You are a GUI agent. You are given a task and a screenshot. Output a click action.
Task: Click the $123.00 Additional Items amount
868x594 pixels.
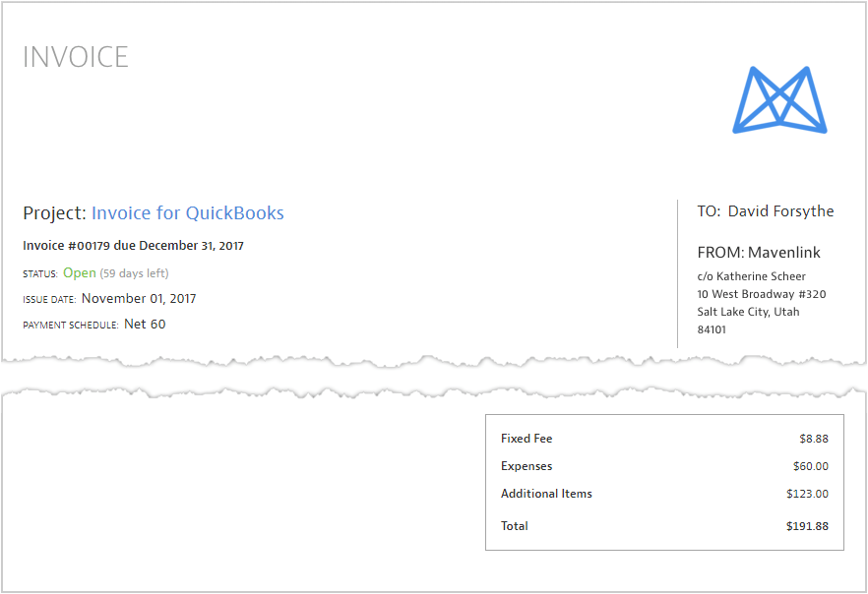point(807,494)
